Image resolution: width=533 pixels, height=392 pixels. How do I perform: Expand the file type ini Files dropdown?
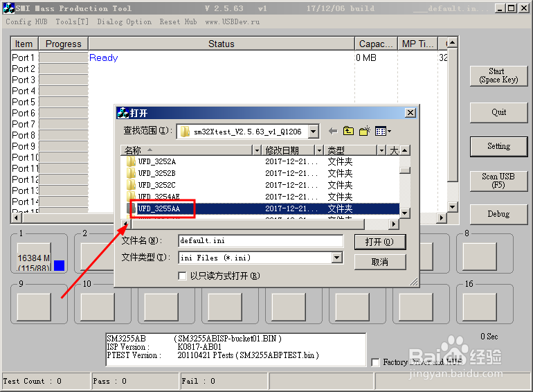coord(337,258)
